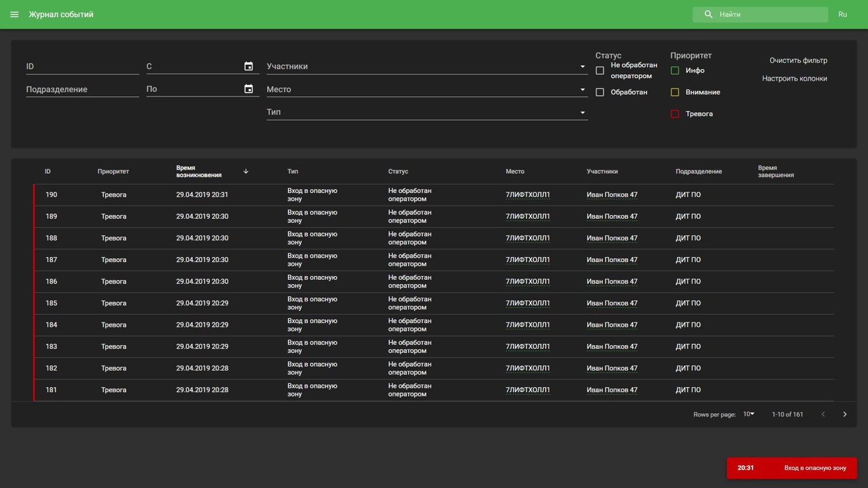Open 7ЛИФТХОЛЛ1 link in row 181
This screenshot has height=488, width=868.
tap(528, 390)
